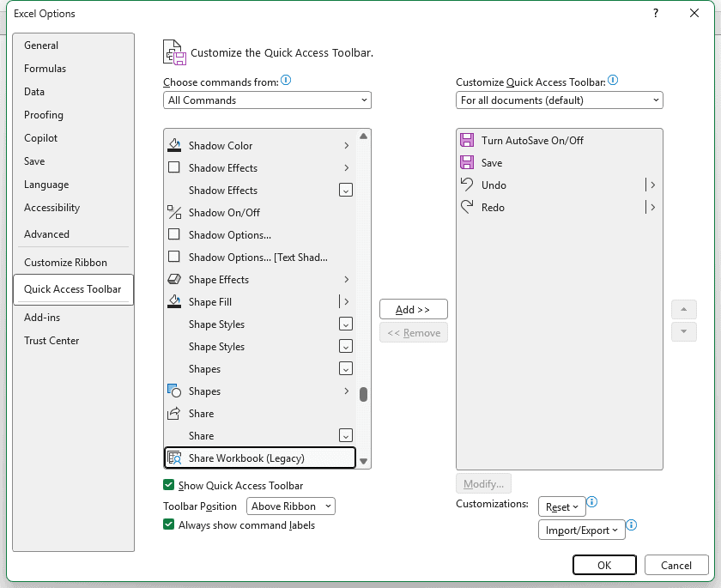Expand the Redo split arrow
This screenshot has height=588, width=721.
tap(652, 207)
